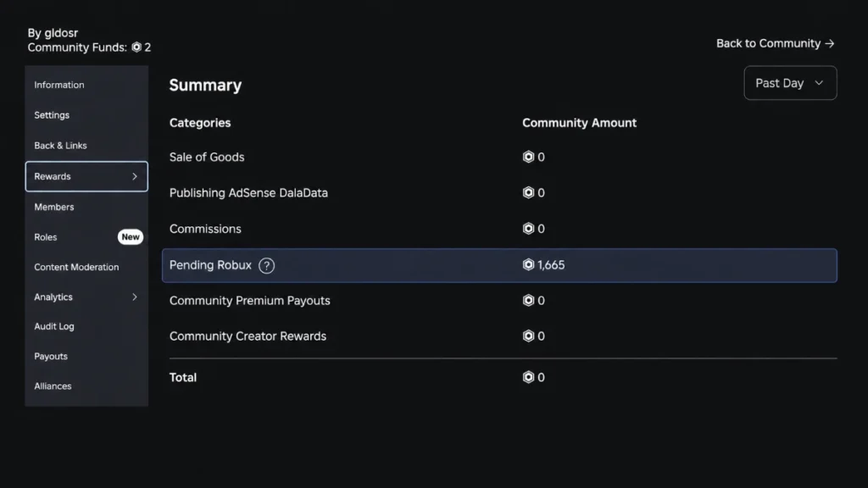
Task: Open the Audit Log page
Action: tap(86, 326)
